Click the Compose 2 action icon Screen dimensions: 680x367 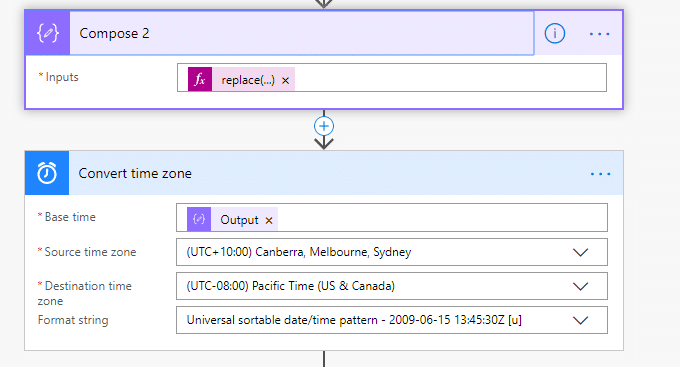coord(47,33)
